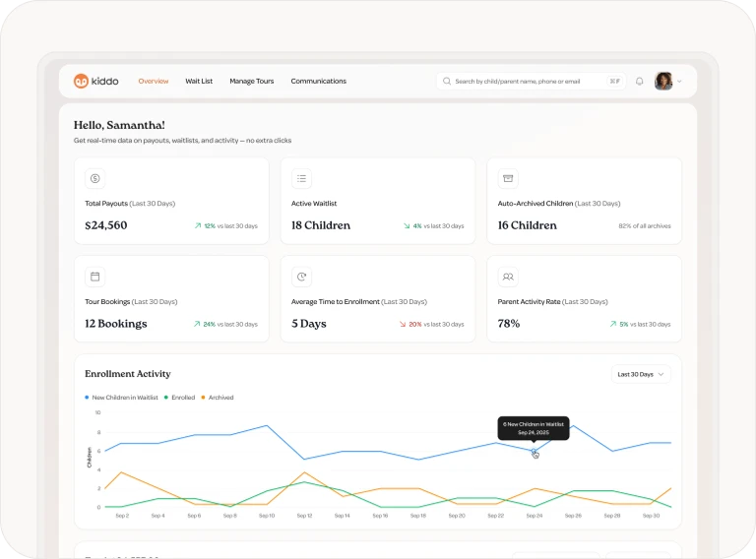Image resolution: width=756 pixels, height=559 pixels.
Task: Toggle the Enrolled legend series
Action: pyautogui.click(x=179, y=397)
